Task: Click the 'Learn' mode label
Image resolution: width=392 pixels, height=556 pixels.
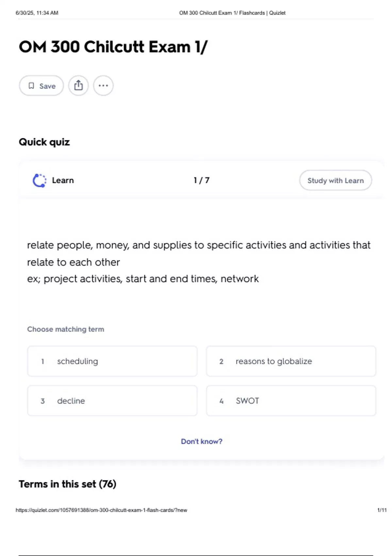Action: click(x=63, y=181)
